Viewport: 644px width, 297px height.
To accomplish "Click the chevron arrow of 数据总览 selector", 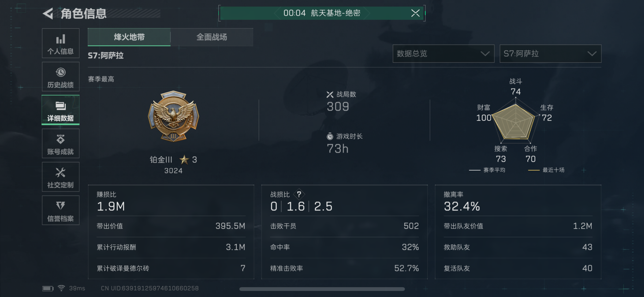I will pyautogui.click(x=485, y=54).
